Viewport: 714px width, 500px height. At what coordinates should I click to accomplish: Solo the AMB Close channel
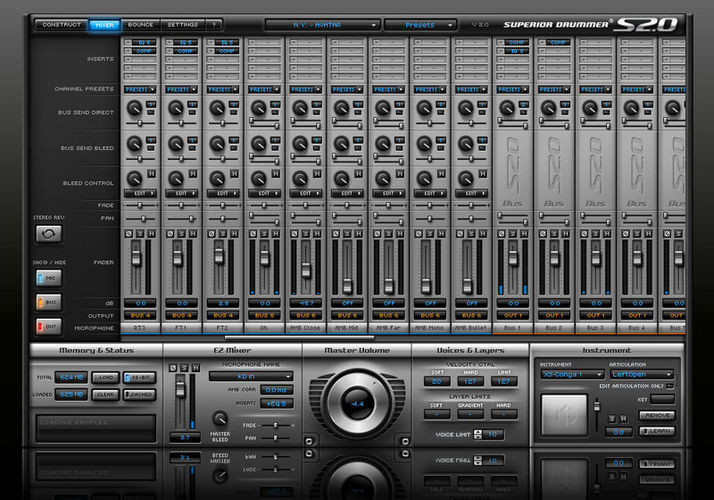[306, 234]
